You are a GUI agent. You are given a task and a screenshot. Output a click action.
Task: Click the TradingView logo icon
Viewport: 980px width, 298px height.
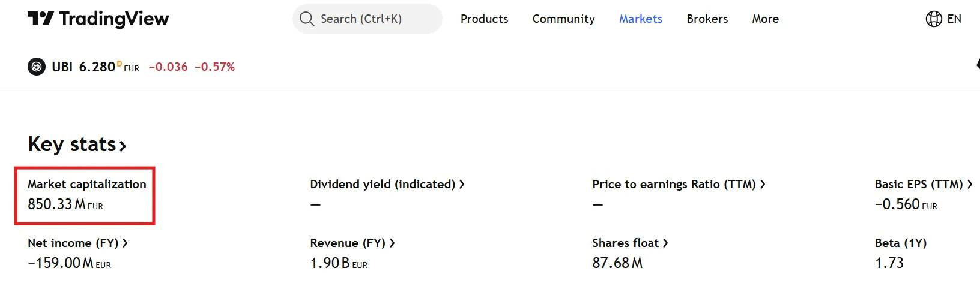pyautogui.click(x=41, y=19)
